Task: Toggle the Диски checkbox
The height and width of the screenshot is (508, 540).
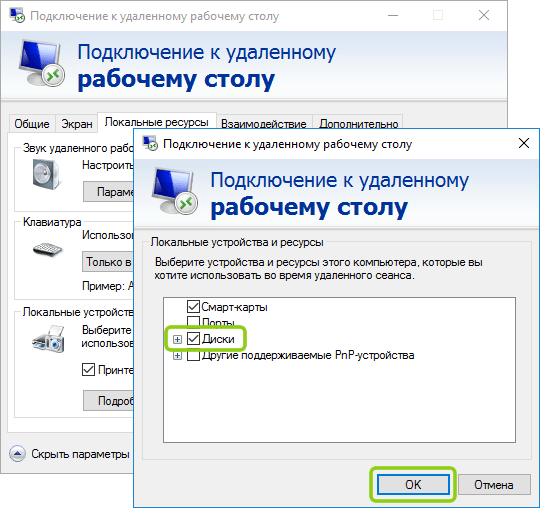Action: pyautogui.click(x=193, y=339)
